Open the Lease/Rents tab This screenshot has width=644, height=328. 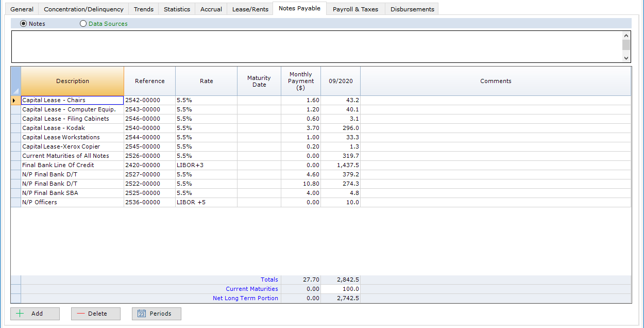point(250,9)
